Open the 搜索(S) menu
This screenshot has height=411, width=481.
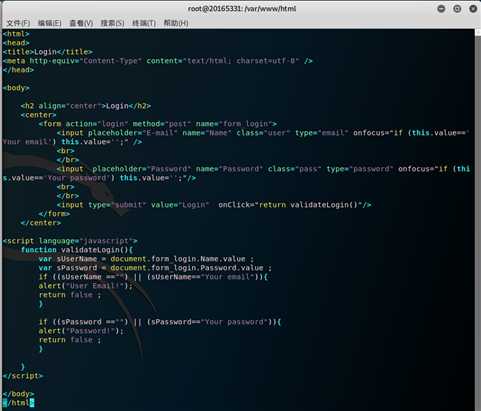(112, 23)
